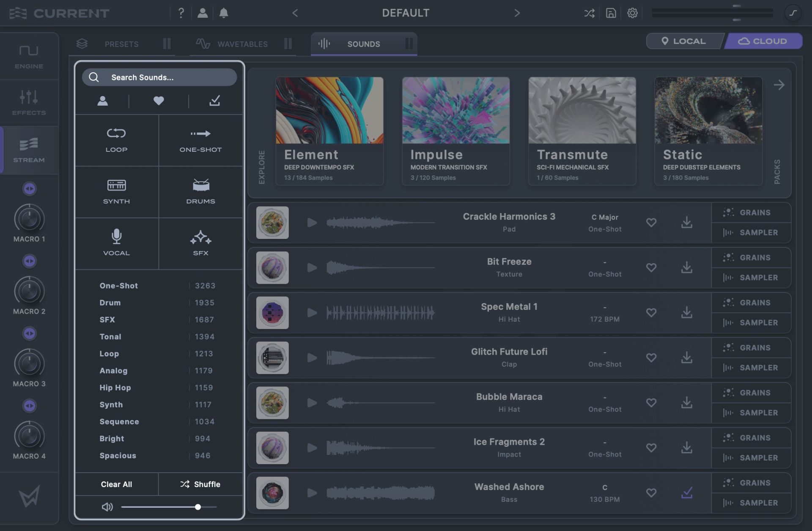812x531 pixels.
Task: Click the Macro 3 assign button
Action: click(x=29, y=334)
